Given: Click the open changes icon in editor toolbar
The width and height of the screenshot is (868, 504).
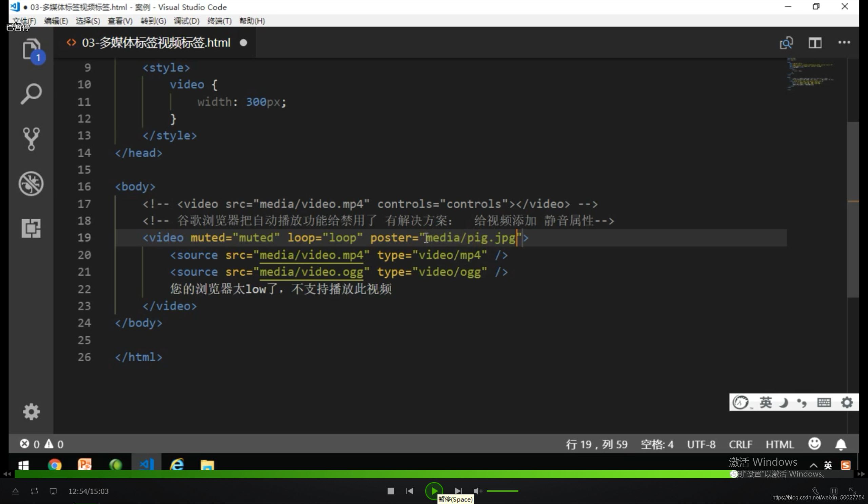Looking at the screenshot, I should click(x=786, y=43).
